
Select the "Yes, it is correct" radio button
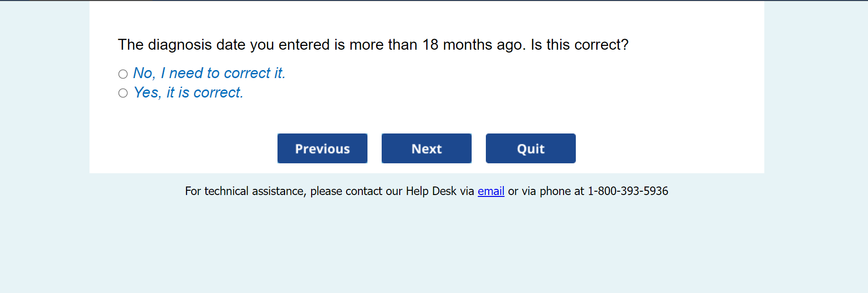pos(123,93)
